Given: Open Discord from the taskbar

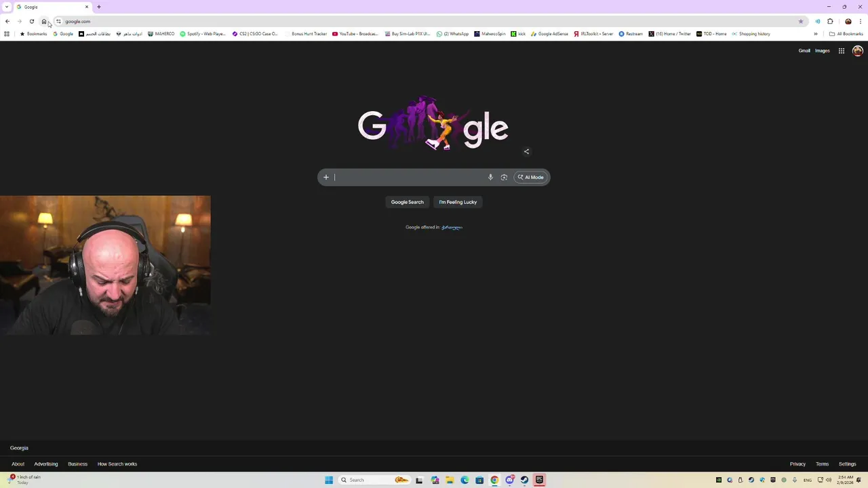Looking at the screenshot, I should coord(509,480).
